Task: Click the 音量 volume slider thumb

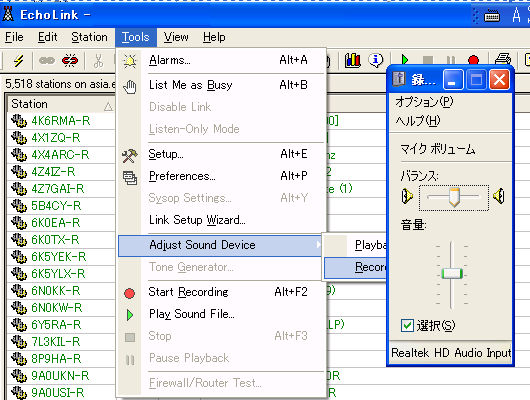Action: [x=452, y=274]
